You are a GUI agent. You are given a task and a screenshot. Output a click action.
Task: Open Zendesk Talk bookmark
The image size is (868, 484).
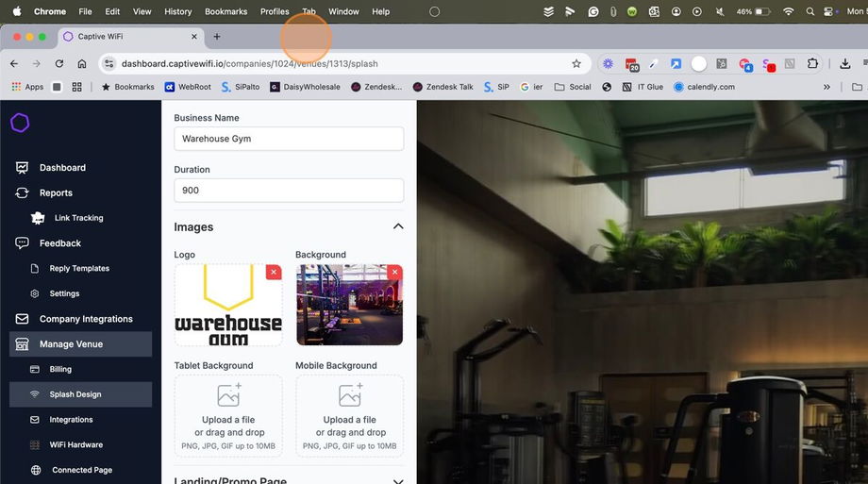[442, 87]
